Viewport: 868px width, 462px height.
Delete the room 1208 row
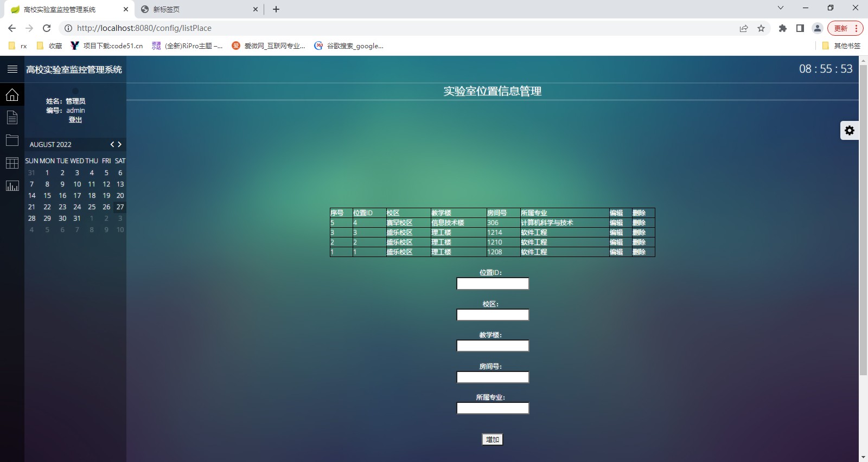[639, 252]
